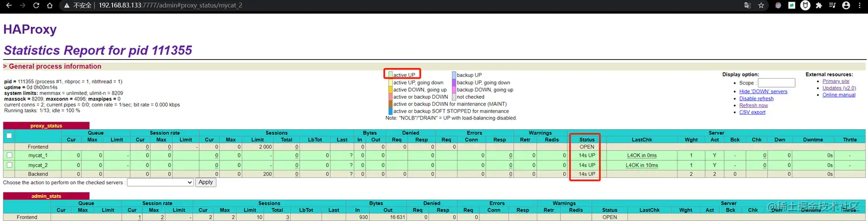Click the pink 'backup DOWN, going up' swatch
Screen dimensions: 868x221
click(x=454, y=90)
